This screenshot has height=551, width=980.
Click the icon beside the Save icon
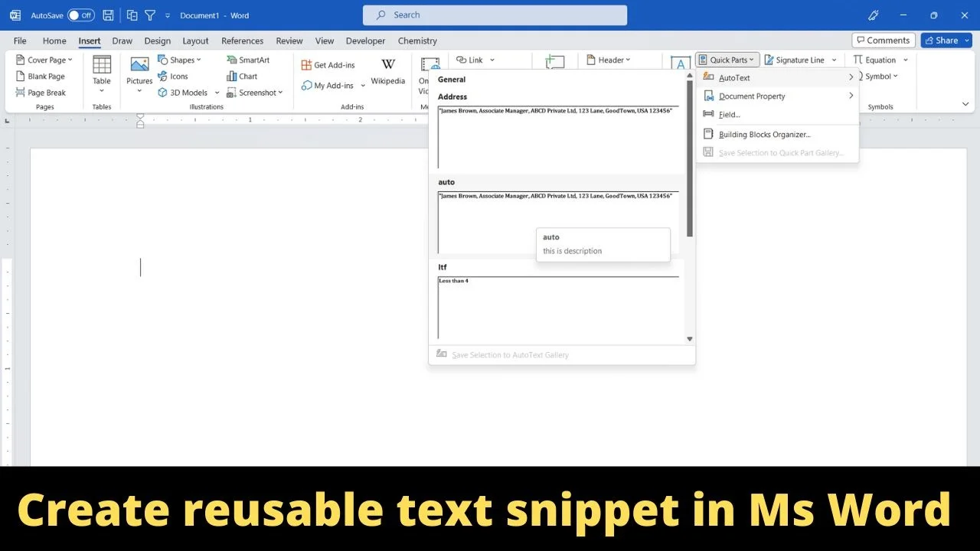coord(132,15)
